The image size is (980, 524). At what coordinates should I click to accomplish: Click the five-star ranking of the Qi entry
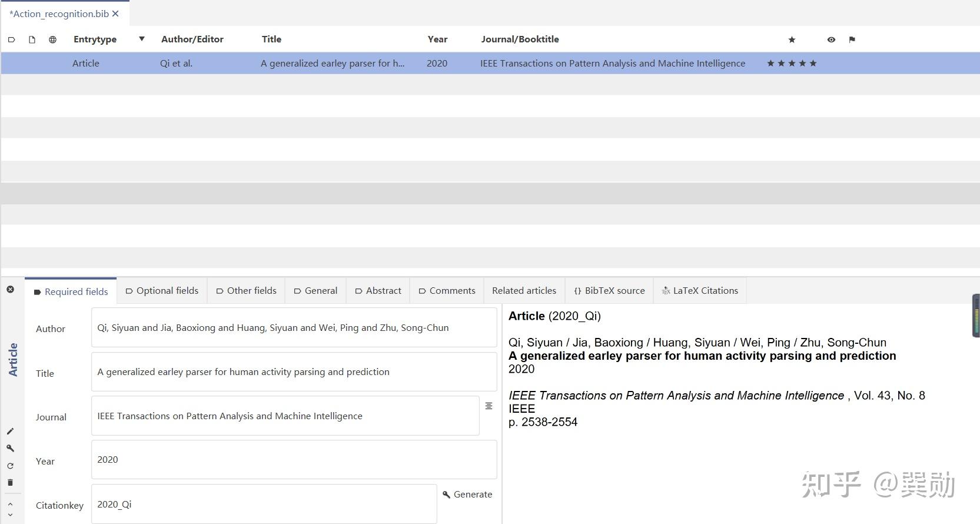click(x=792, y=63)
